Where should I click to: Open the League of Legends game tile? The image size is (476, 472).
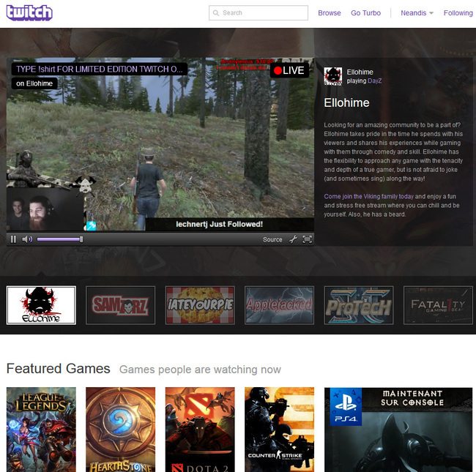41,430
